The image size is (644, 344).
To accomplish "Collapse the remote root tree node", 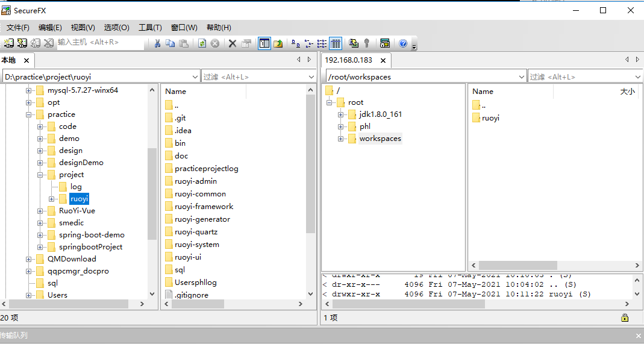I will pos(329,102).
